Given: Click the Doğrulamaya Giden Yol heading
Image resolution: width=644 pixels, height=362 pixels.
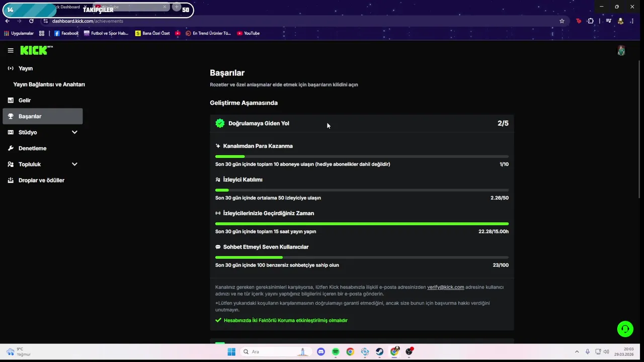Looking at the screenshot, I should pos(259,123).
